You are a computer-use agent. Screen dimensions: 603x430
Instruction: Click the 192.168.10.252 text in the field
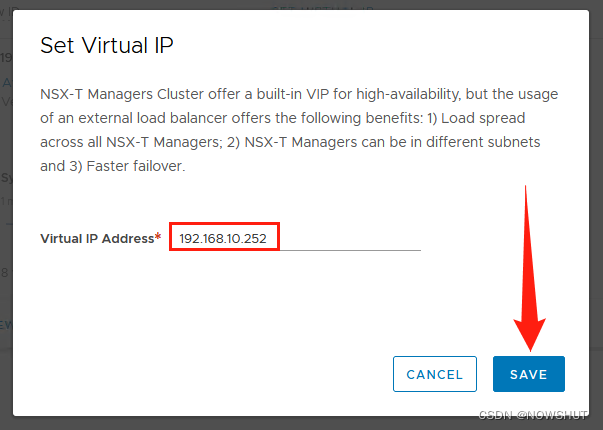[223, 238]
